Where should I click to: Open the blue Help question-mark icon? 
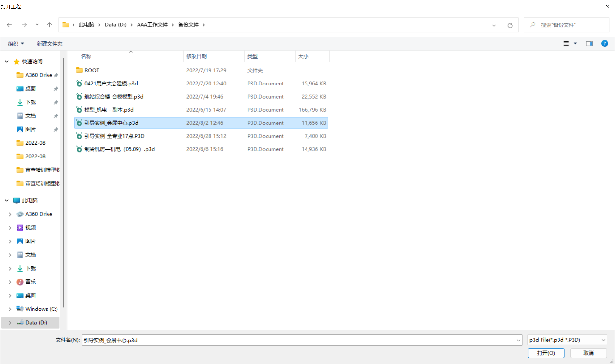tap(604, 44)
